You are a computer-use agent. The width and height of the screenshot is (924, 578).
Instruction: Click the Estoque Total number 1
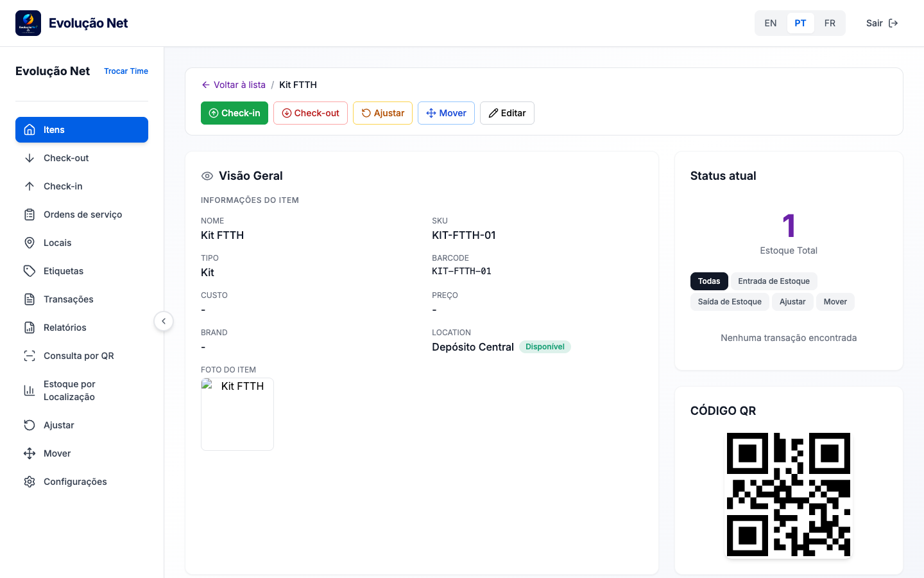pos(789,225)
